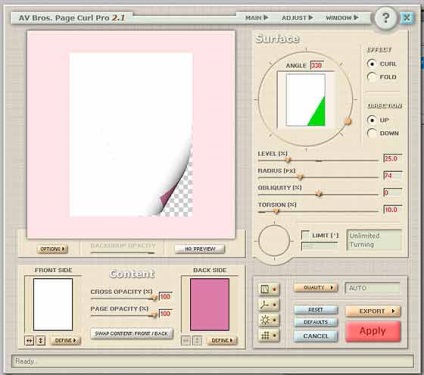This screenshot has width=424, height=375.
Task: Click the Cross Opacity value field
Action: coord(165,296)
